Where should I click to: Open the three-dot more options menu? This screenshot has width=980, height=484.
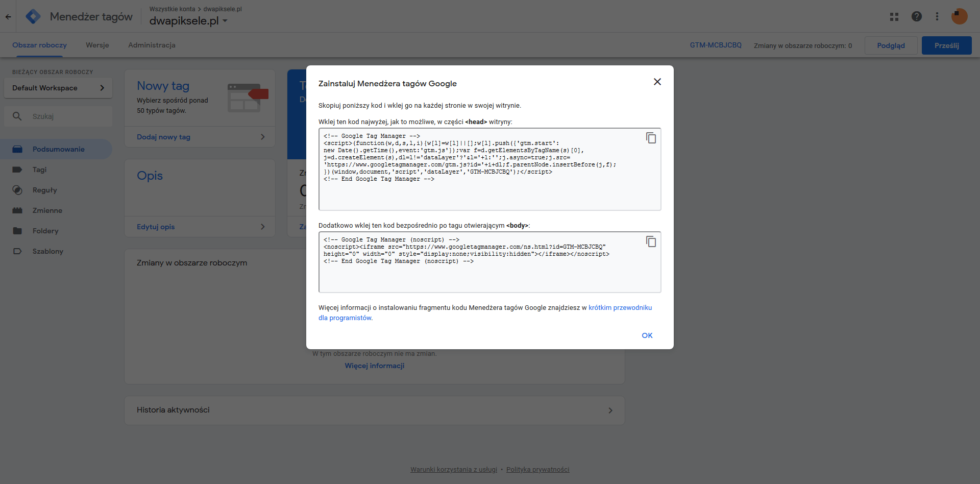937,16
